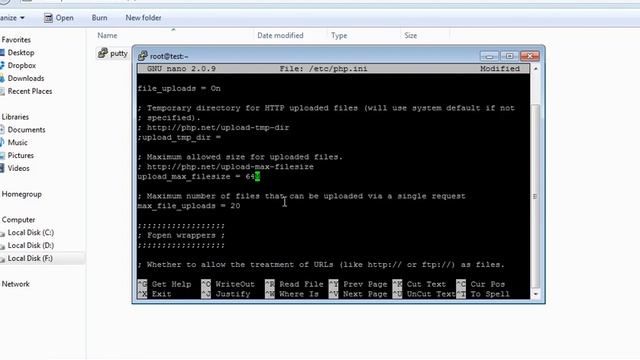This screenshot has height=360, width=640.
Task: Create a New folder from toolbar
Action: [x=143, y=18]
